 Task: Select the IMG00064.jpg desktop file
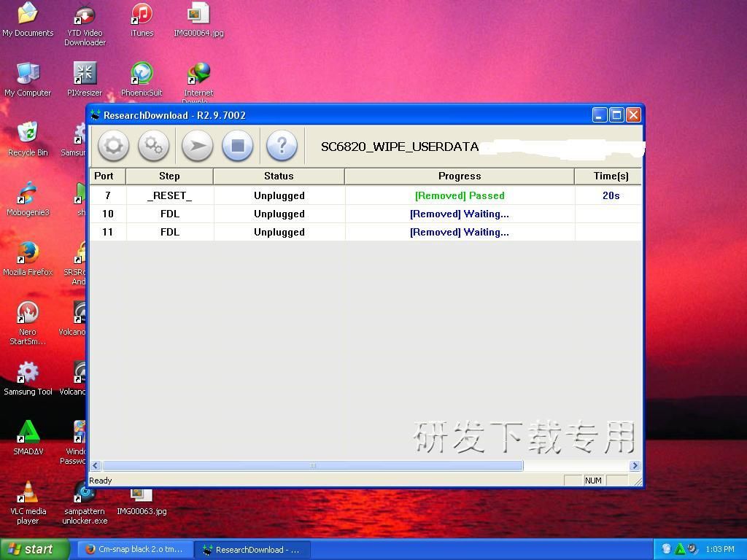[198, 16]
